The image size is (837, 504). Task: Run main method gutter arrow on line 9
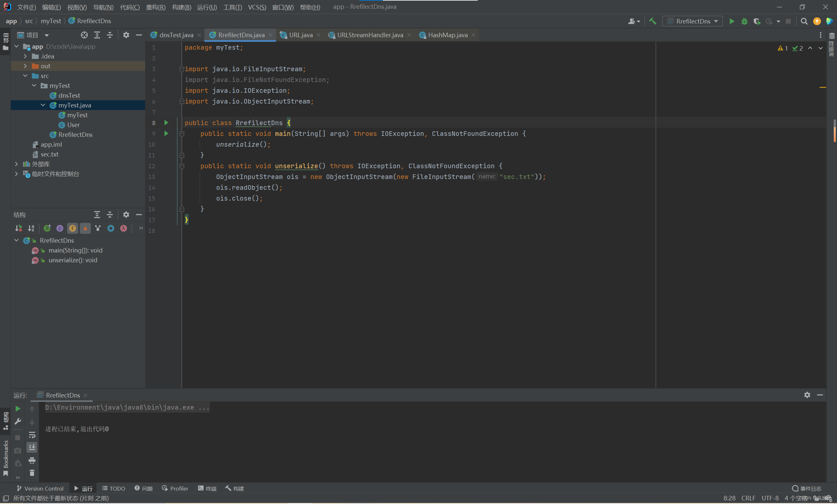(x=166, y=133)
